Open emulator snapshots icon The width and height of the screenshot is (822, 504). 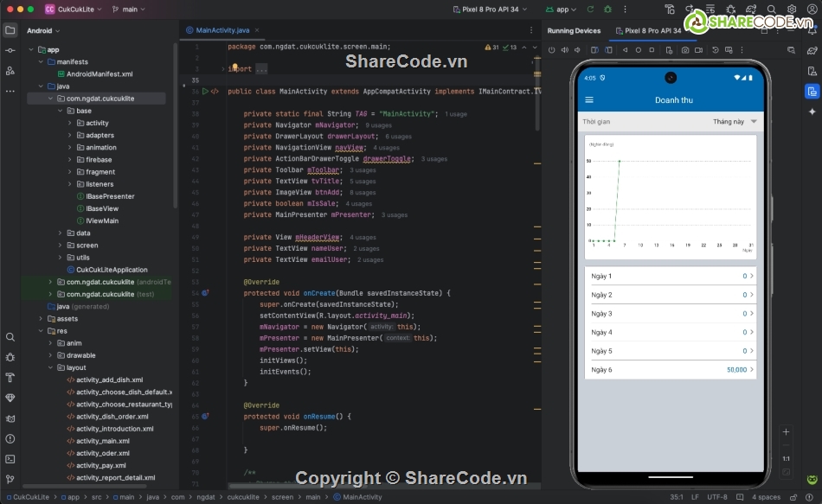(715, 50)
